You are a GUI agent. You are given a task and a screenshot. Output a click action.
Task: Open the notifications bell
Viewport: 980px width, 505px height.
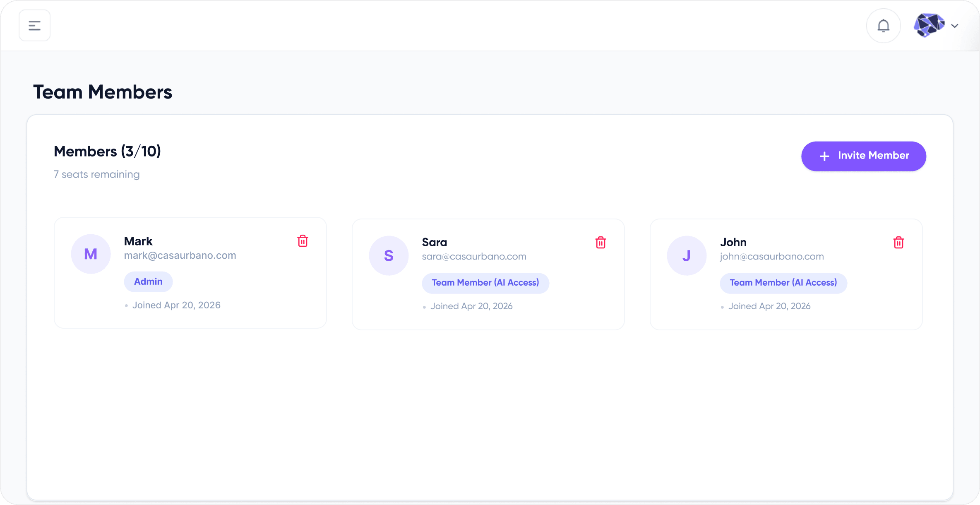click(883, 26)
